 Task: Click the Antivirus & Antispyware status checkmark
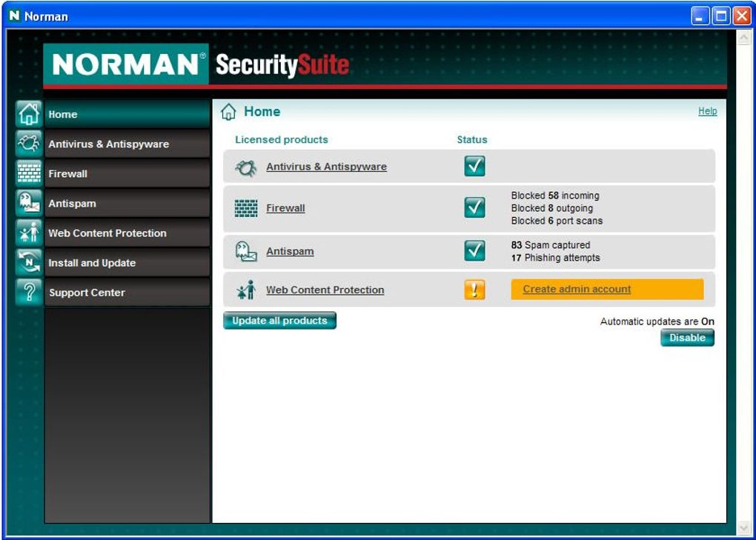(474, 166)
